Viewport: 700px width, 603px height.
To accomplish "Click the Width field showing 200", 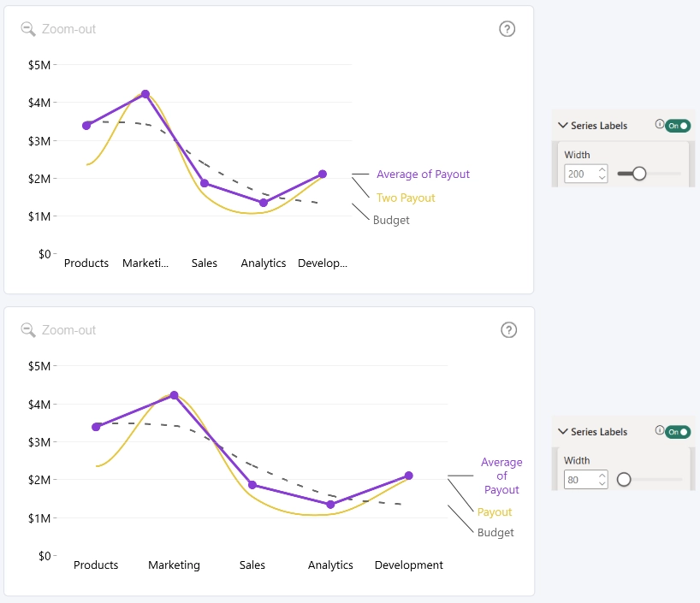I will (x=585, y=174).
